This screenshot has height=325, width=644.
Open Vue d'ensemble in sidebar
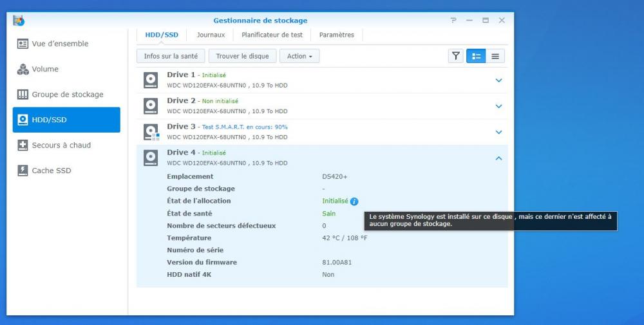coord(60,44)
